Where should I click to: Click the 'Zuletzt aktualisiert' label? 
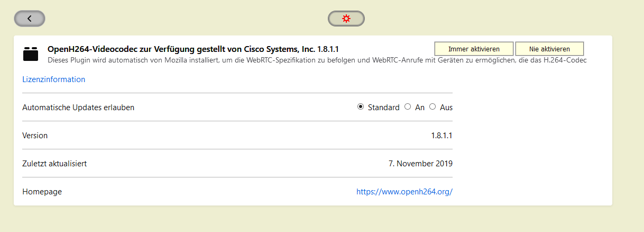[54, 164]
